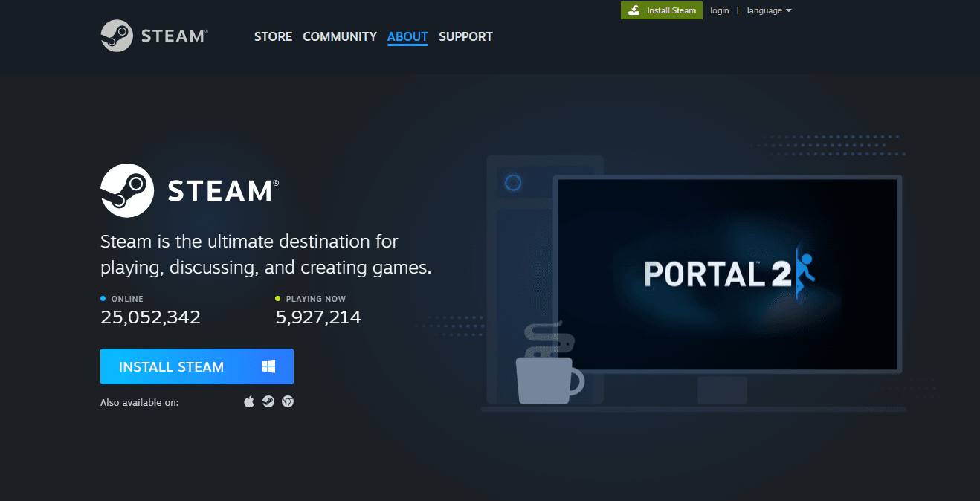Open the login link

(720, 10)
